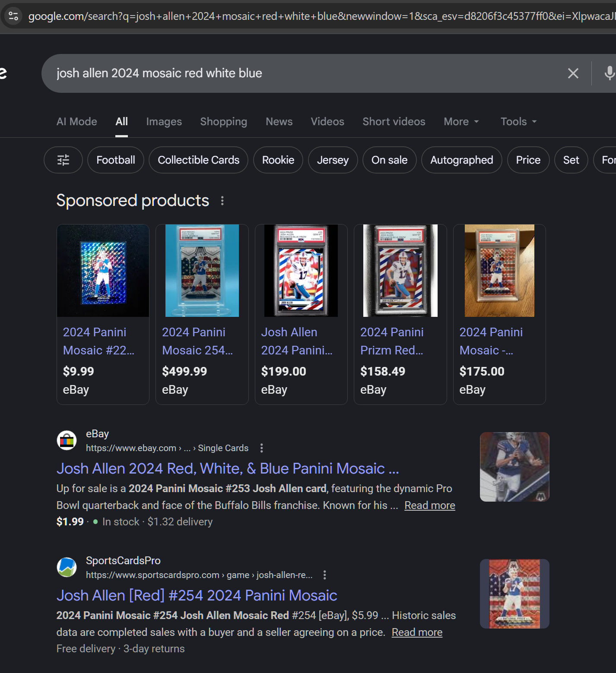Open the Tools dropdown
The image size is (616, 673).
click(518, 122)
